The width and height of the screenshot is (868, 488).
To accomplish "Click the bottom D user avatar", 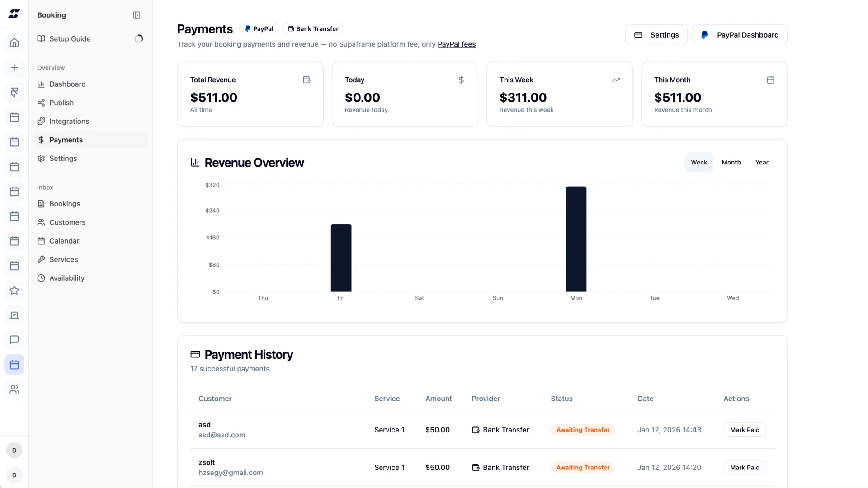I will pyautogui.click(x=14, y=475).
